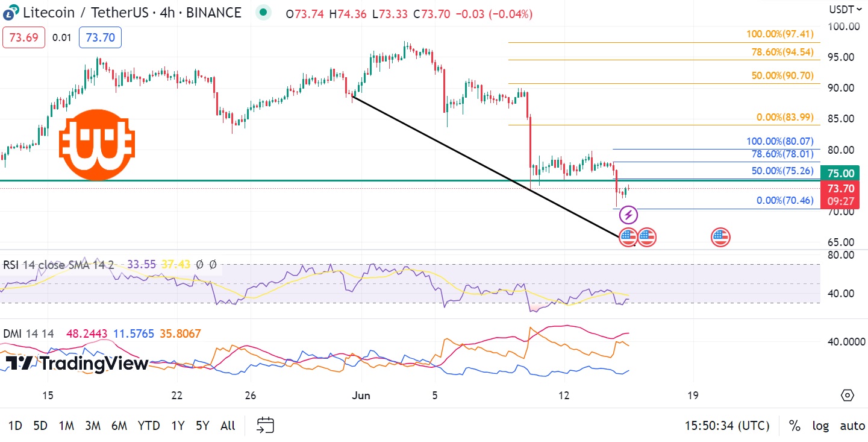Click the RSI SMA value 37.43
The height and width of the screenshot is (442, 868).
(176, 264)
